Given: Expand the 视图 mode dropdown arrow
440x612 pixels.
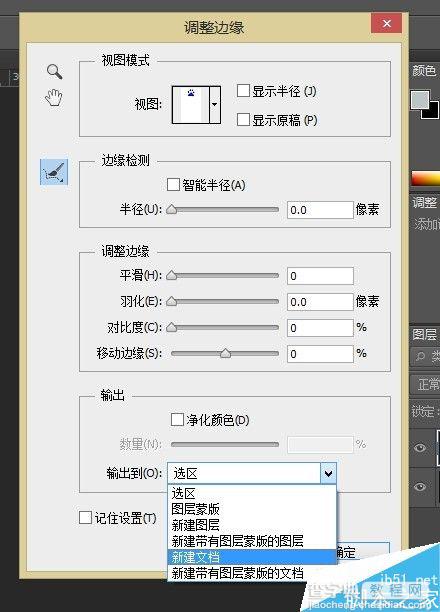Looking at the screenshot, I should tap(215, 105).
